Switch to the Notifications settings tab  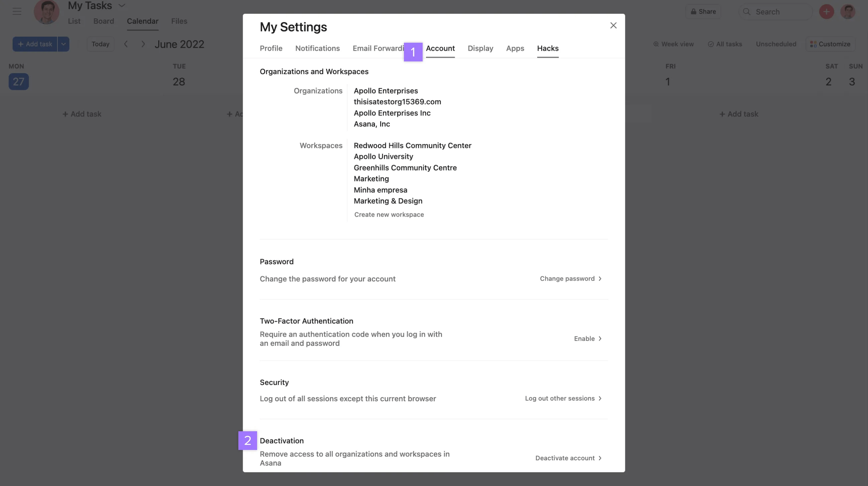click(x=317, y=48)
